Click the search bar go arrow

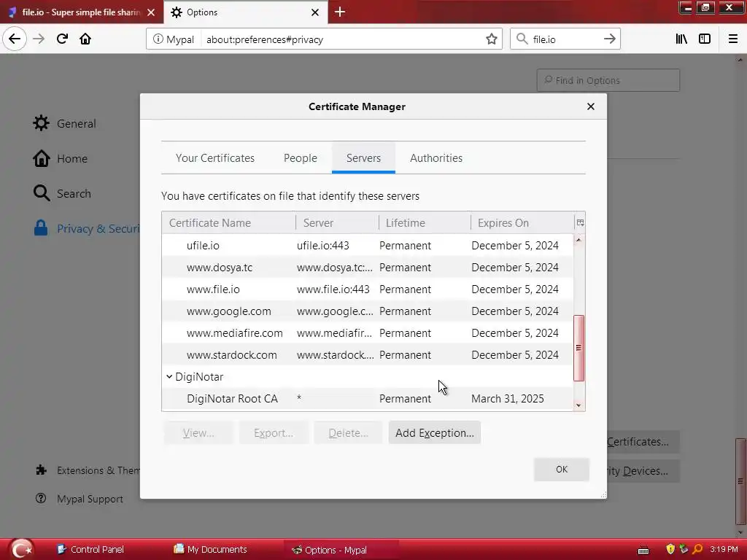pos(609,39)
